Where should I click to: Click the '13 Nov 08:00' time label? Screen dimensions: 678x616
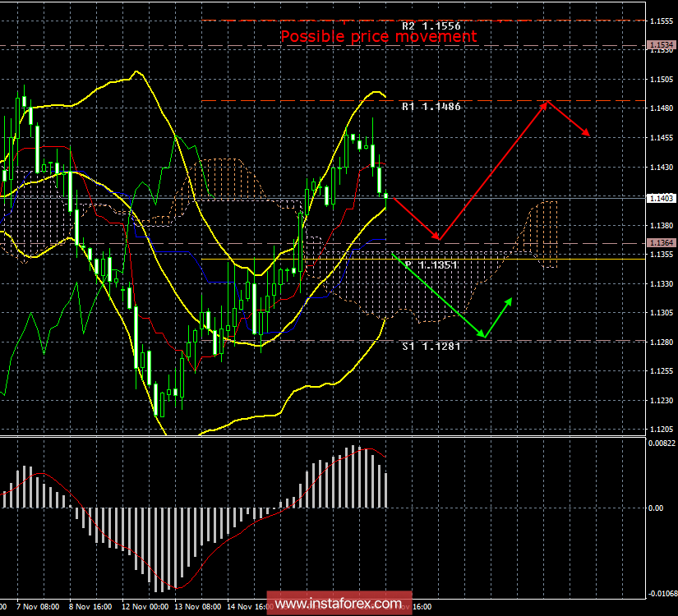198,607
